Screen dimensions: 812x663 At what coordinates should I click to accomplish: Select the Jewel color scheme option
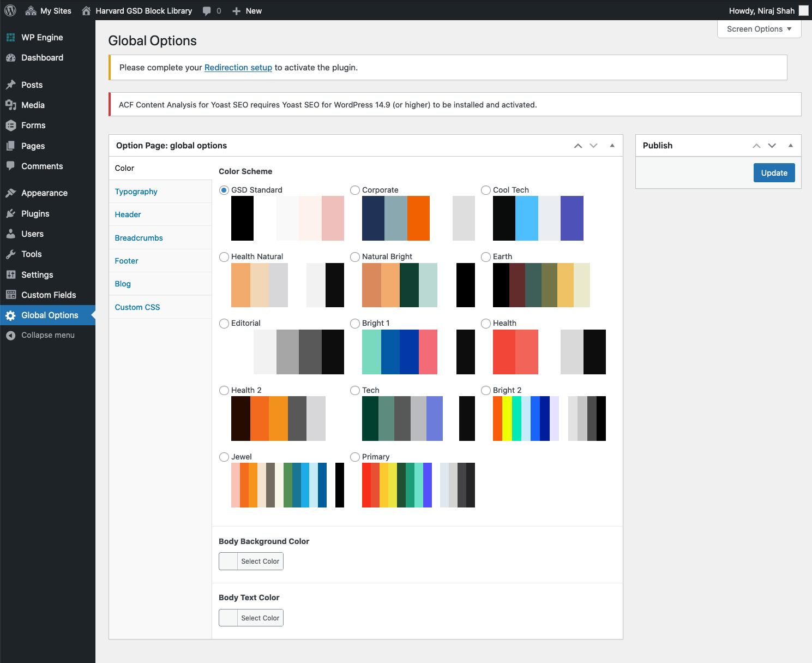224,457
